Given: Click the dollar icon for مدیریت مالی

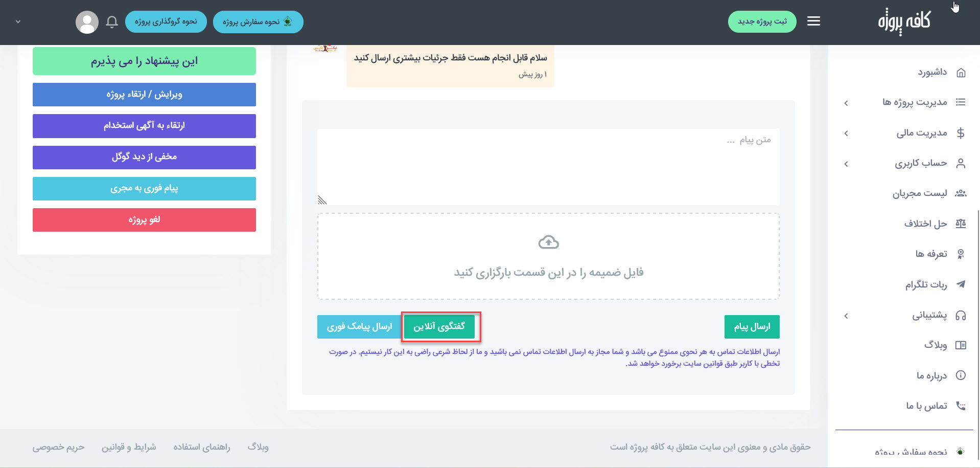Looking at the screenshot, I should click(961, 133).
